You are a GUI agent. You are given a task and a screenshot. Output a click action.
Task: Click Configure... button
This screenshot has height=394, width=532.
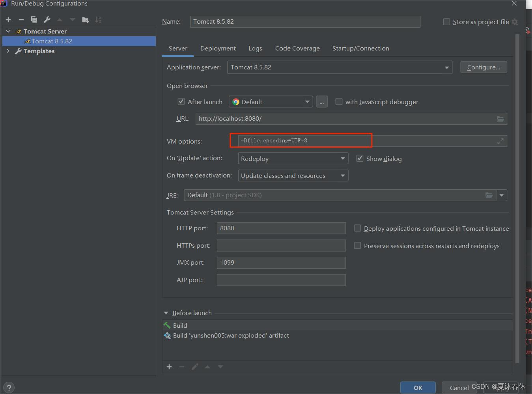tap(484, 67)
